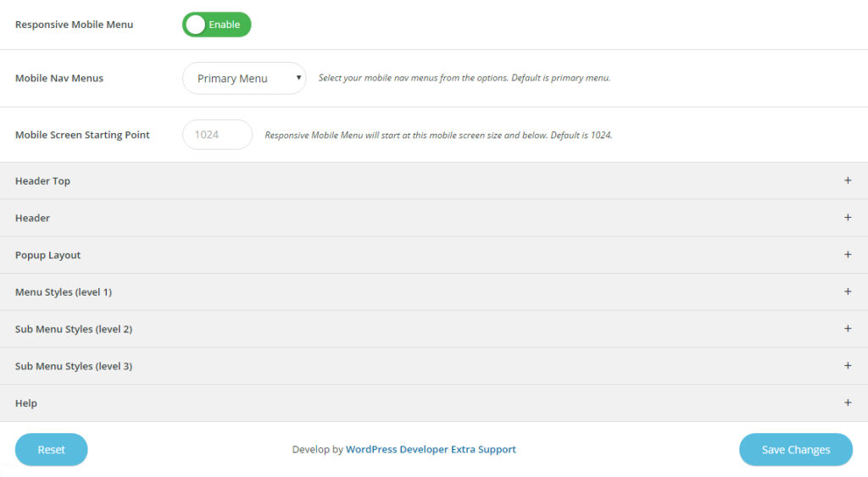The width and height of the screenshot is (868, 477).
Task: Click the Mobile Screen Starting Point field
Action: click(217, 135)
